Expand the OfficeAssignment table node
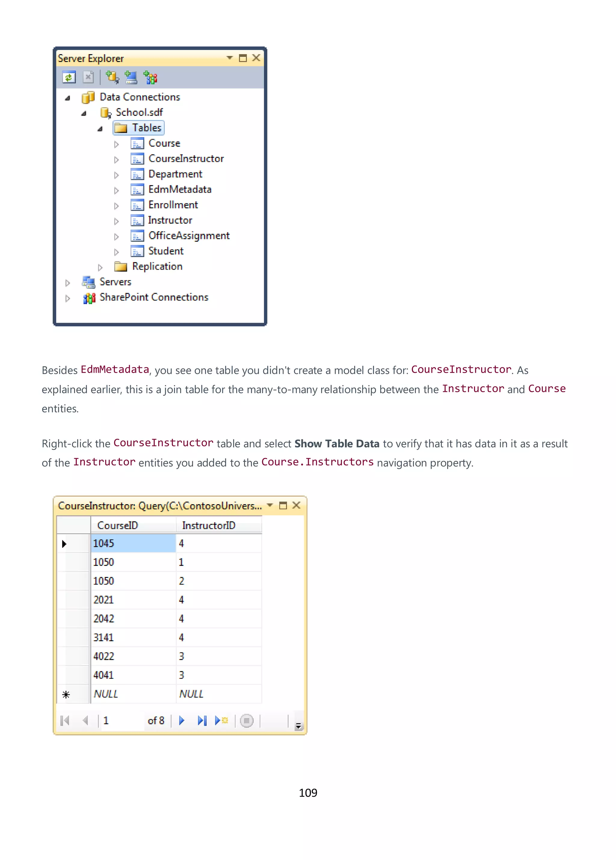 pos(116,237)
